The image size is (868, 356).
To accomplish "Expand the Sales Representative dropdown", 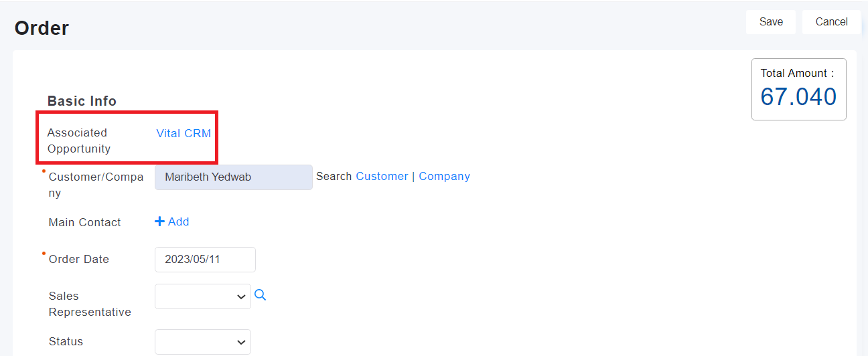I will pos(203,296).
